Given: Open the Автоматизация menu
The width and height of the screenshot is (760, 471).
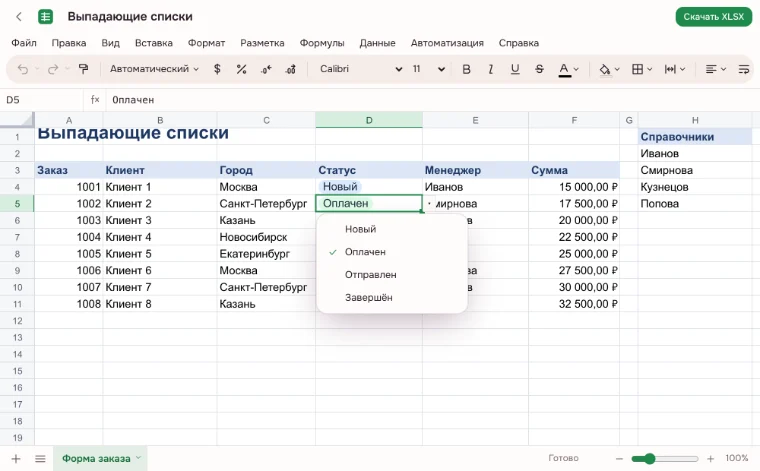Looking at the screenshot, I should click(447, 43).
